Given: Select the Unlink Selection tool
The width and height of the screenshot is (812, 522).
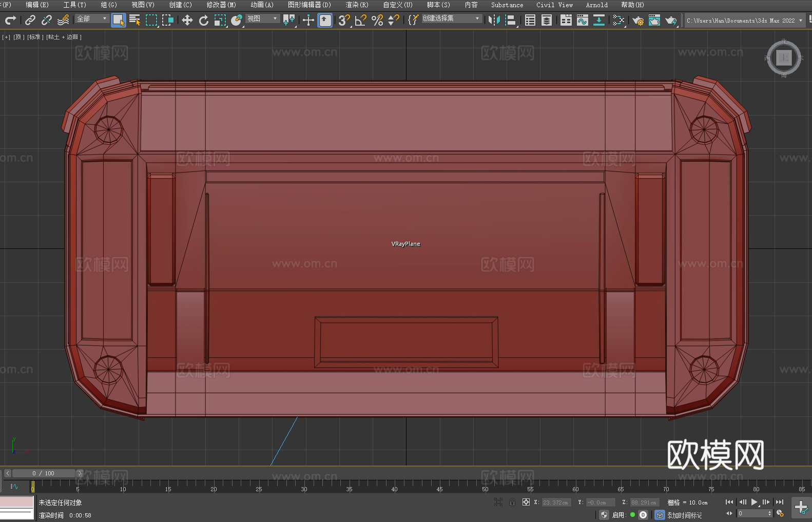Looking at the screenshot, I should click(x=47, y=20).
